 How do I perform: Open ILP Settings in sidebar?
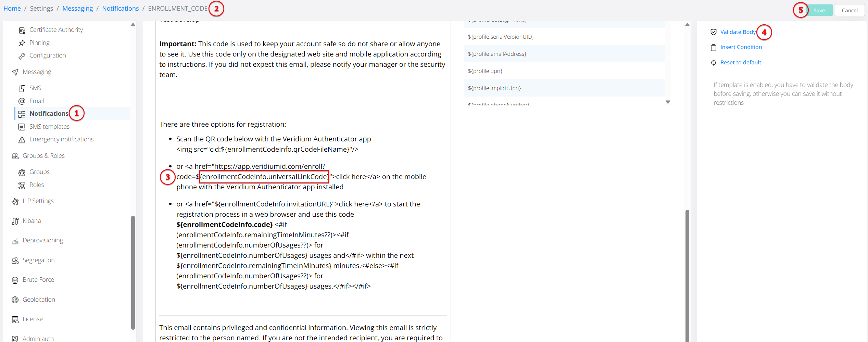point(38,201)
